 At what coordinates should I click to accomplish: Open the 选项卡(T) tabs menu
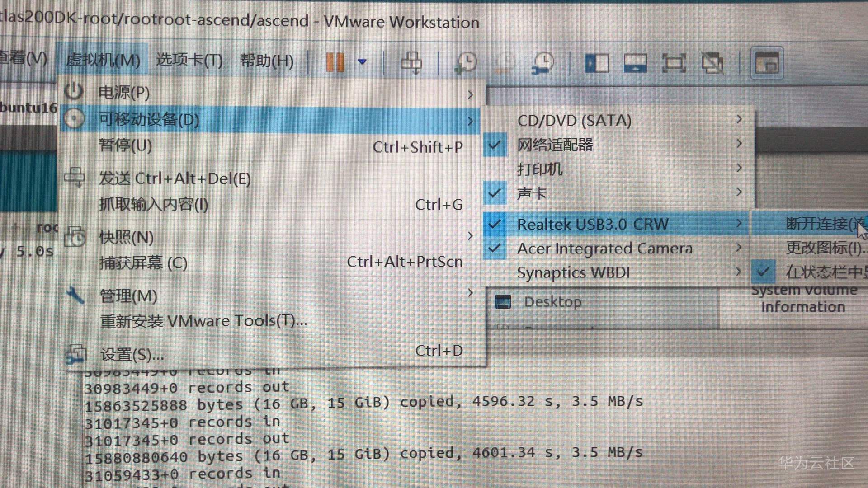point(189,60)
